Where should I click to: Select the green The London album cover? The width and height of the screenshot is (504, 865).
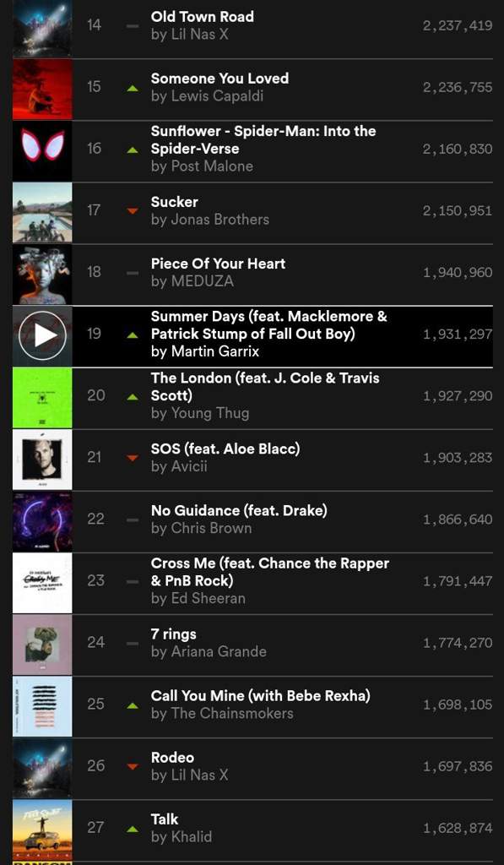coord(42,398)
